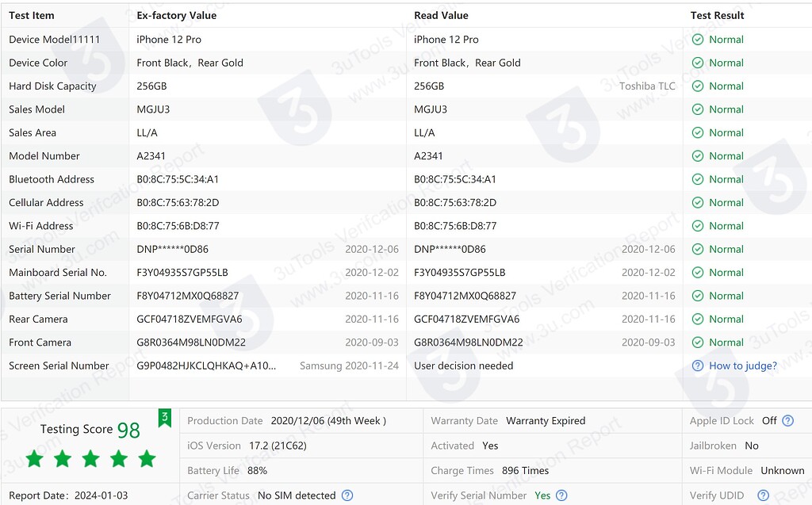Click the iOS Version 17.2 (21C62) value

[278, 446]
